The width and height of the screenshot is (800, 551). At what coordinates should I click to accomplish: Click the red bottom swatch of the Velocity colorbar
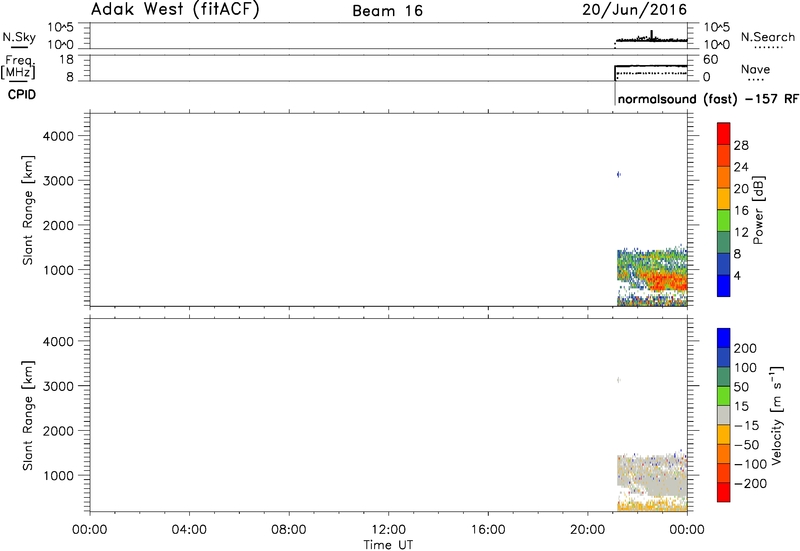(723, 492)
